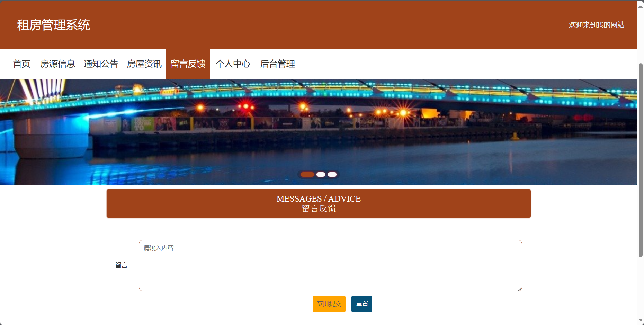Click the active 留言反馈 tab
The height and width of the screenshot is (325, 644).
pyautogui.click(x=188, y=64)
